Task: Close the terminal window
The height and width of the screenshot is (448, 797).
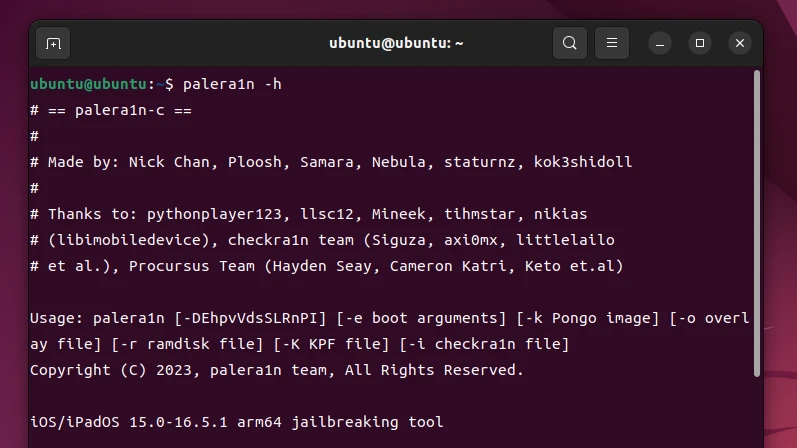Action: pyautogui.click(x=740, y=43)
